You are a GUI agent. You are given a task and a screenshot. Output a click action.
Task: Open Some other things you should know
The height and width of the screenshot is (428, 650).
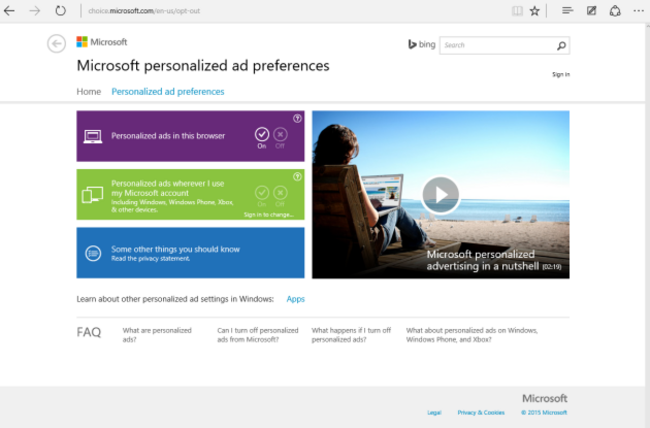pos(175,249)
